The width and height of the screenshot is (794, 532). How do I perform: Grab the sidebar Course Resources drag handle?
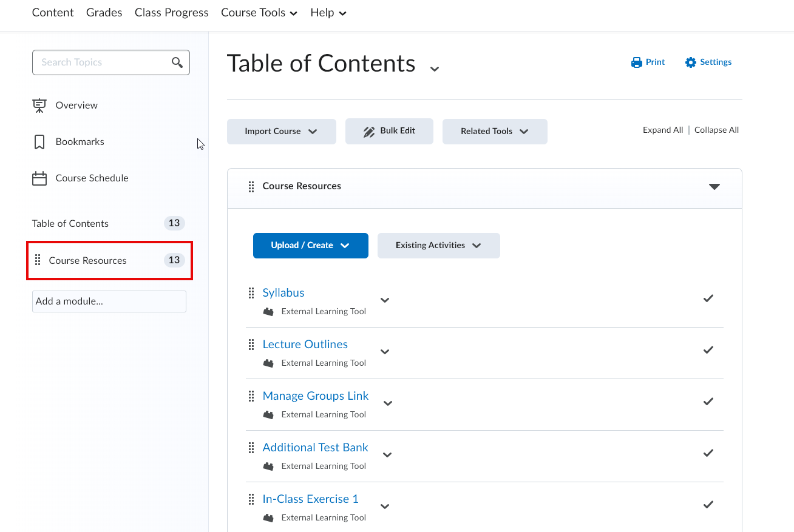tap(38, 260)
